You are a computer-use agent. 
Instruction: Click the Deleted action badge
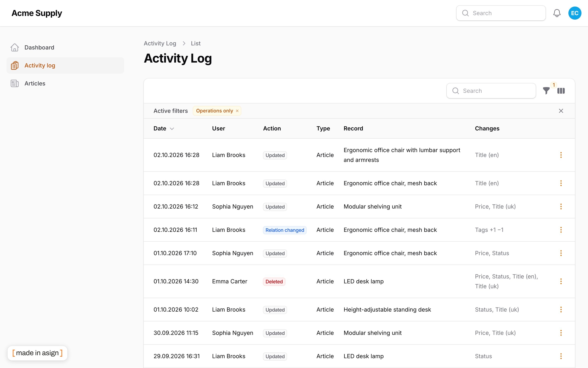click(x=274, y=282)
